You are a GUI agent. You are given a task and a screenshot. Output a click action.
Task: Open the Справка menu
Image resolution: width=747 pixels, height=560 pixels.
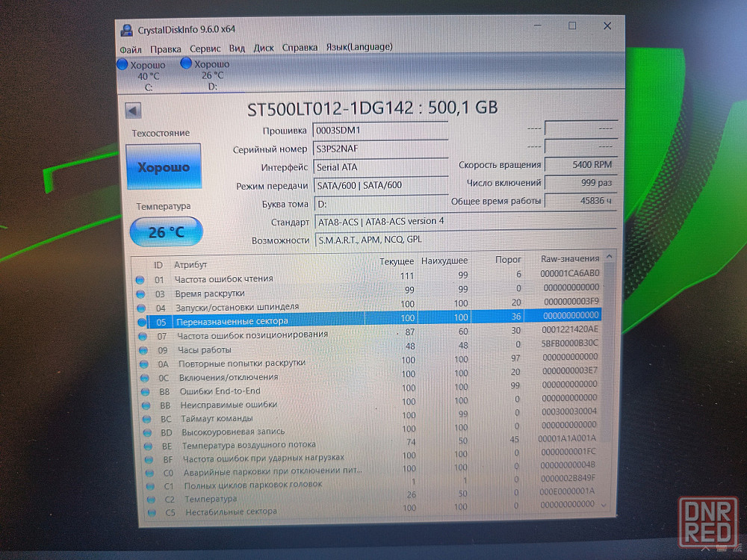300,48
